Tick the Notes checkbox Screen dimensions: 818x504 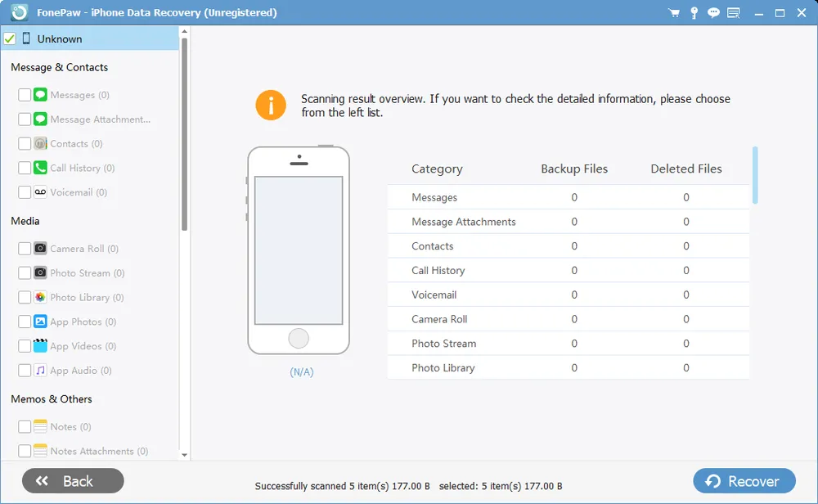click(x=25, y=426)
